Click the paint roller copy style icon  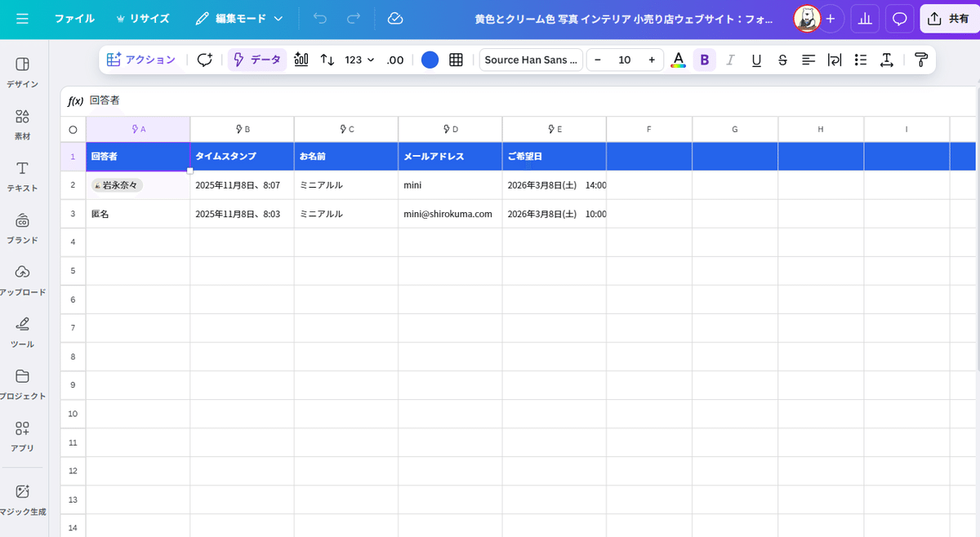click(x=921, y=60)
